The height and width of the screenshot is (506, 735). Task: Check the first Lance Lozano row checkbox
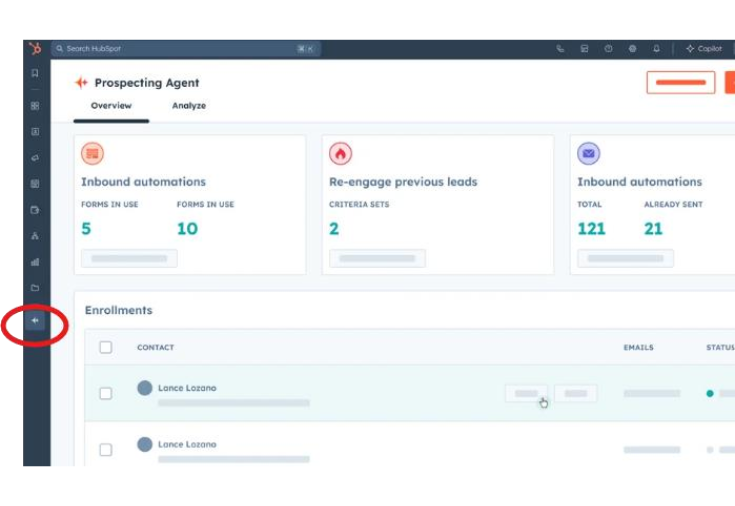point(106,394)
